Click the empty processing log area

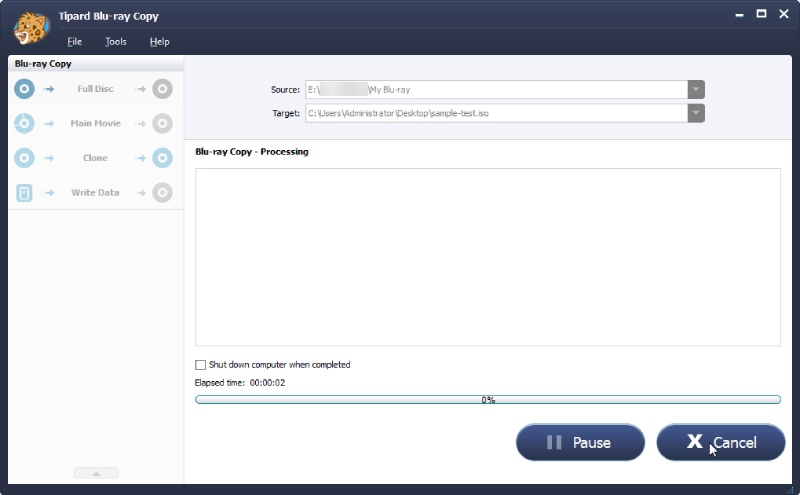point(488,257)
